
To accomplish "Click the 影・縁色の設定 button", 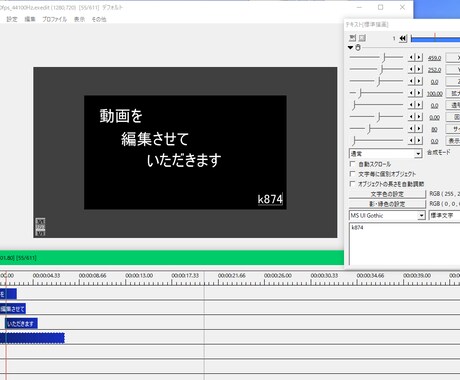I will click(x=387, y=204).
